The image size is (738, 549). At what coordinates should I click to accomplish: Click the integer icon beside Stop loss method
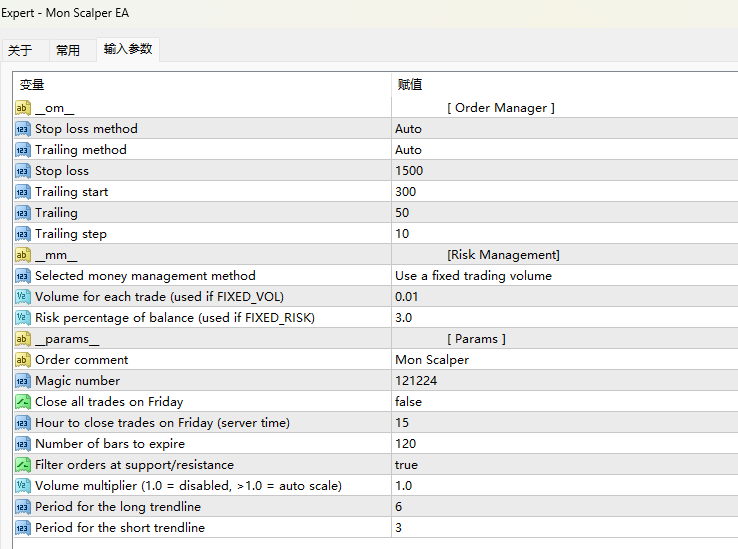[23, 129]
